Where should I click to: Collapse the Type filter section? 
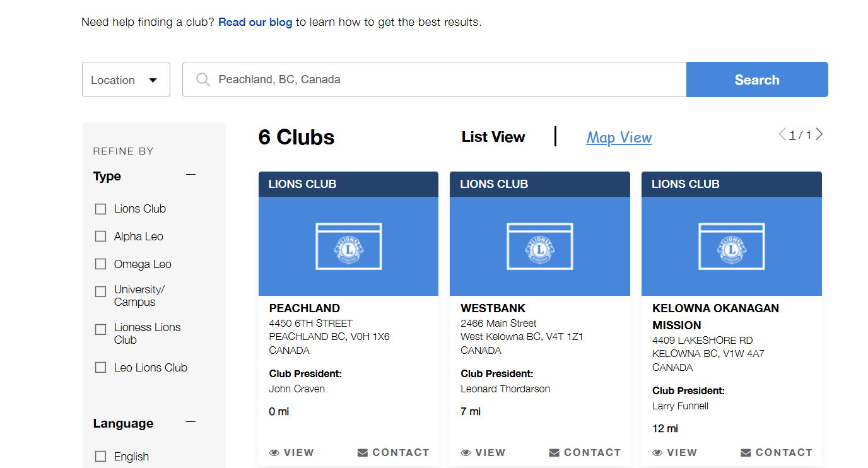[191, 175]
